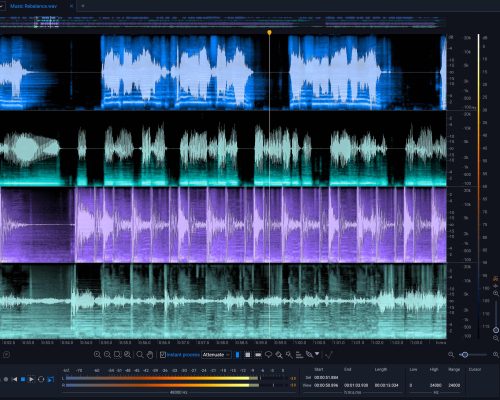Image resolution: width=500 pixels, height=400 pixels.
Task: Close the Music Rebalance.wav tab
Action: (71, 6)
